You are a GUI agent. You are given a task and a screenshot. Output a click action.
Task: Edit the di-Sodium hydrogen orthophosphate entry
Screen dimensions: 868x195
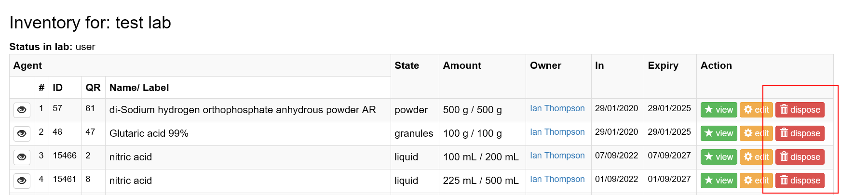tap(756, 110)
